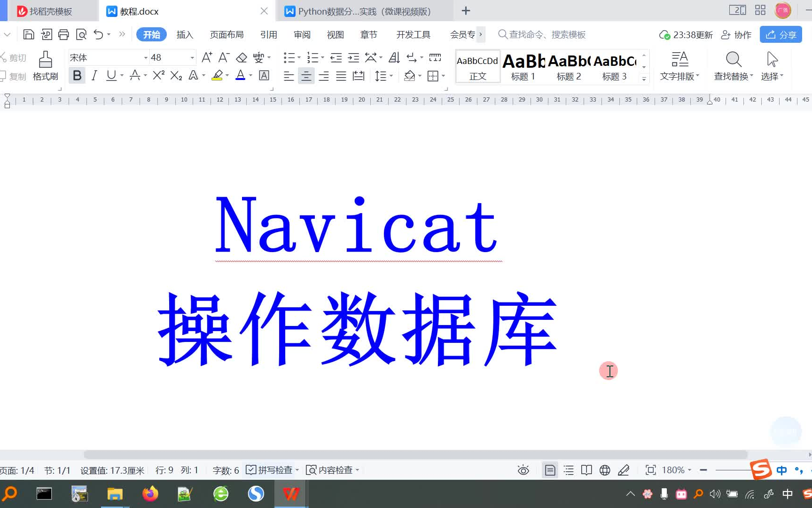Click the 开始 home tab button
The width and height of the screenshot is (812, 508).
(151, 34)
